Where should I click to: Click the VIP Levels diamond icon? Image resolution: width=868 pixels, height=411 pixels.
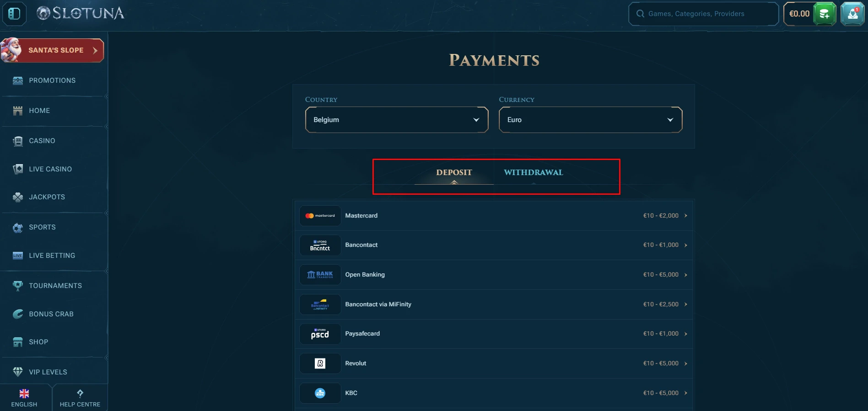click(18, 372)
